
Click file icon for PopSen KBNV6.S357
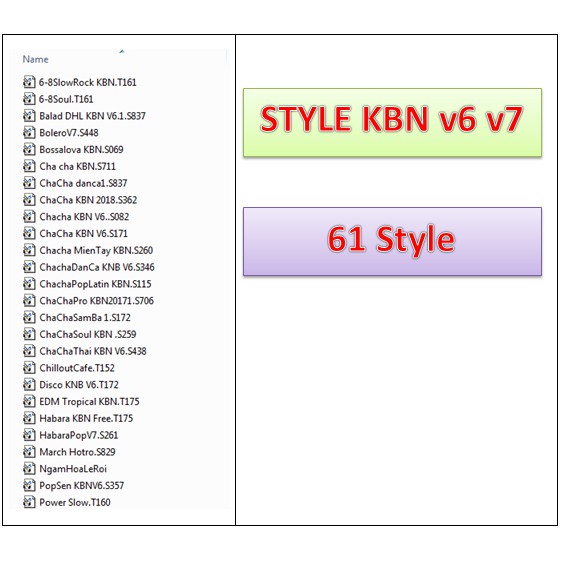[x=29, y=486]
